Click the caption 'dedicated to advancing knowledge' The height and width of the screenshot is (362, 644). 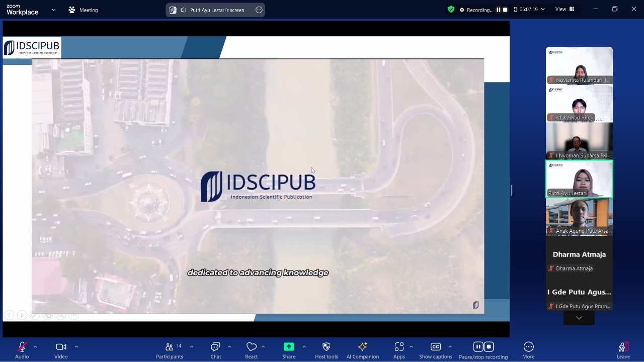(258, 273)
